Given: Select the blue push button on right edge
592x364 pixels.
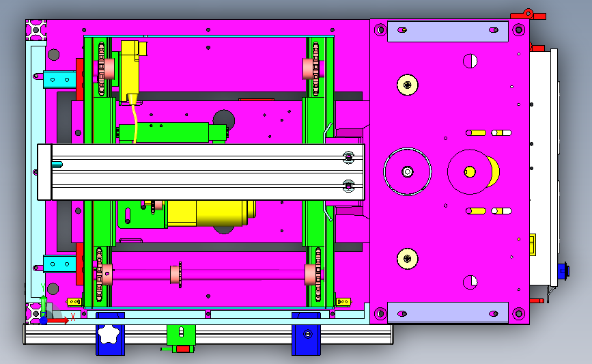Looking at the screenshot, I should tap(564, 271).
